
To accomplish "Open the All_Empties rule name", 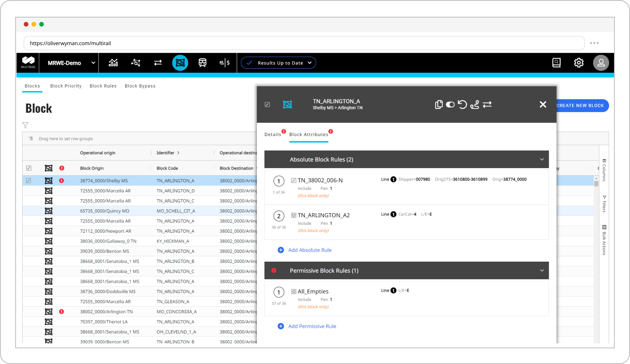I will (313, 291).
